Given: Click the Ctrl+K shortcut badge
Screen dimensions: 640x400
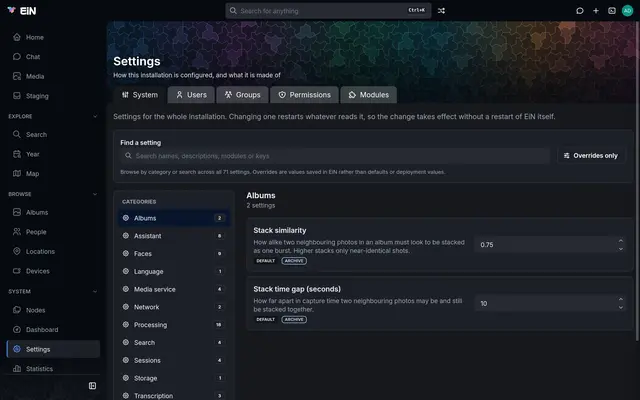Looking at the screenshot, I should tap(417, 10).
